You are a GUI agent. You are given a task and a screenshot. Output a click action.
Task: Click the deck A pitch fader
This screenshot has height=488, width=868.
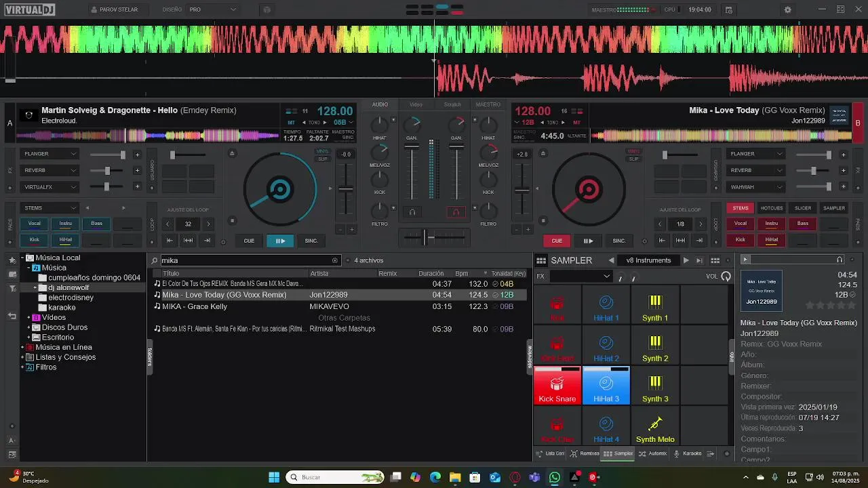coord(346,189)
